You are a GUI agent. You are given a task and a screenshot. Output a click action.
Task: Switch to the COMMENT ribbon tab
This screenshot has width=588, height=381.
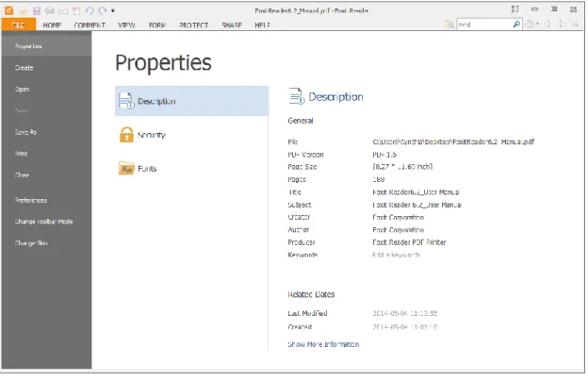coord(90,25)
